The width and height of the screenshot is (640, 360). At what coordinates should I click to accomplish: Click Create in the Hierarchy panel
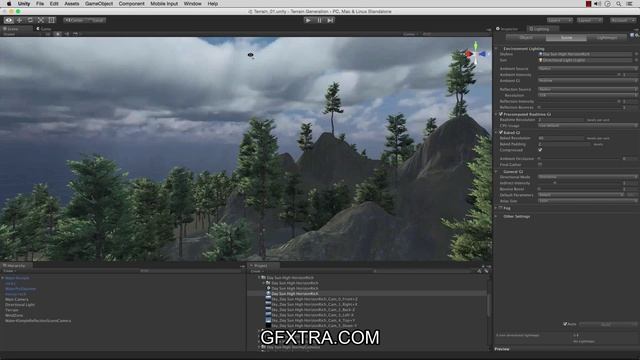[x=9, y=271]
